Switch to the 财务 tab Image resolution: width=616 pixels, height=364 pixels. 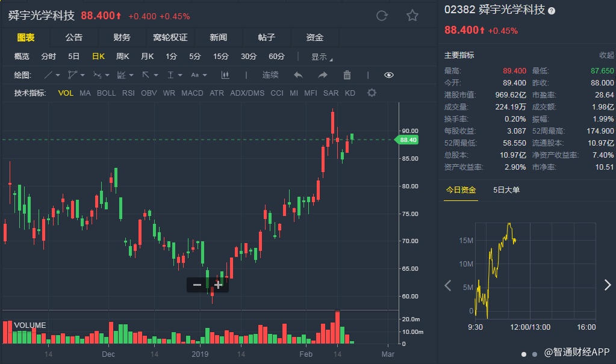(122, 37)
